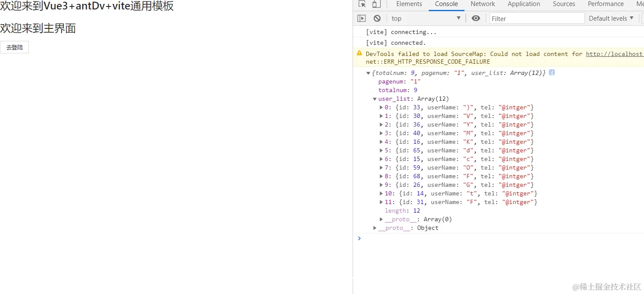644x294 pixels.
Task: Toggle the device toolbar icon
Action: [376, 4]
